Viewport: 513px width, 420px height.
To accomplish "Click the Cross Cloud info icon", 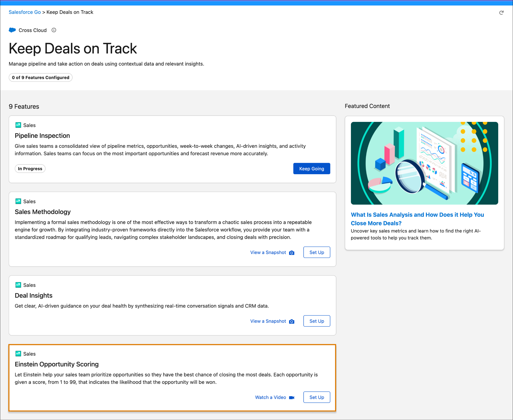I will click(54, 30).
